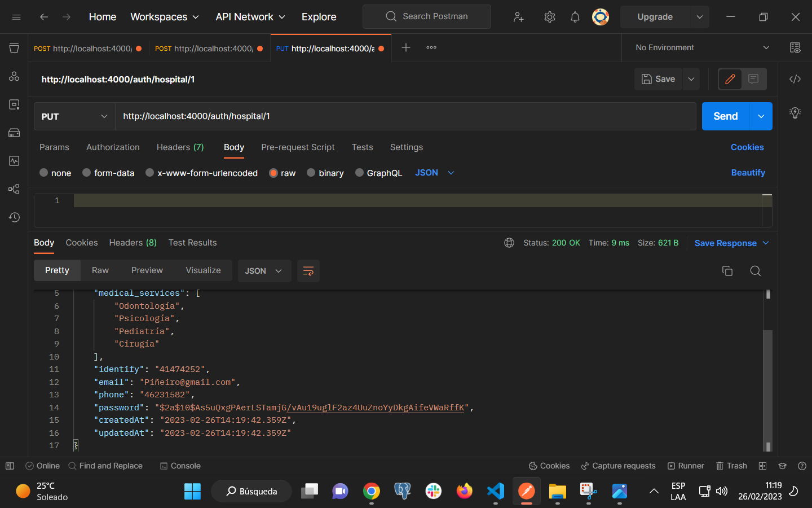
Task: Open the No Environment dropdown
Action: click(699, 47)
